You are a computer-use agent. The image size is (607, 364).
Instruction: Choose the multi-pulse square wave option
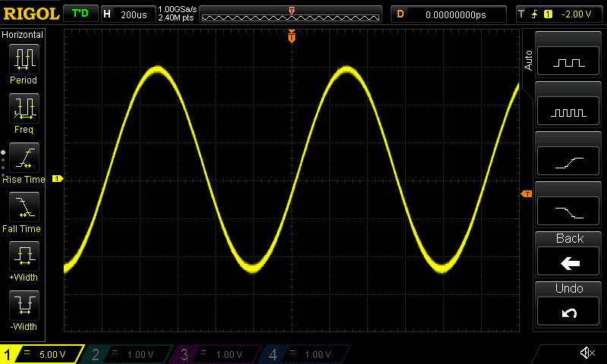pos(568,111)
